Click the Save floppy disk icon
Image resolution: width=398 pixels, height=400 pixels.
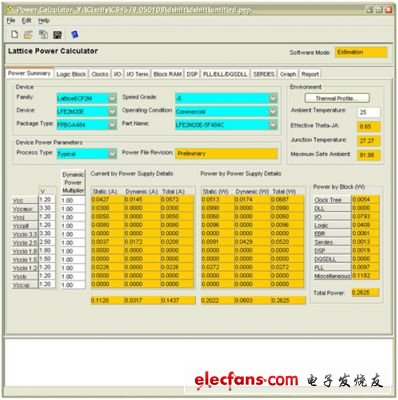tap(58, 35)
